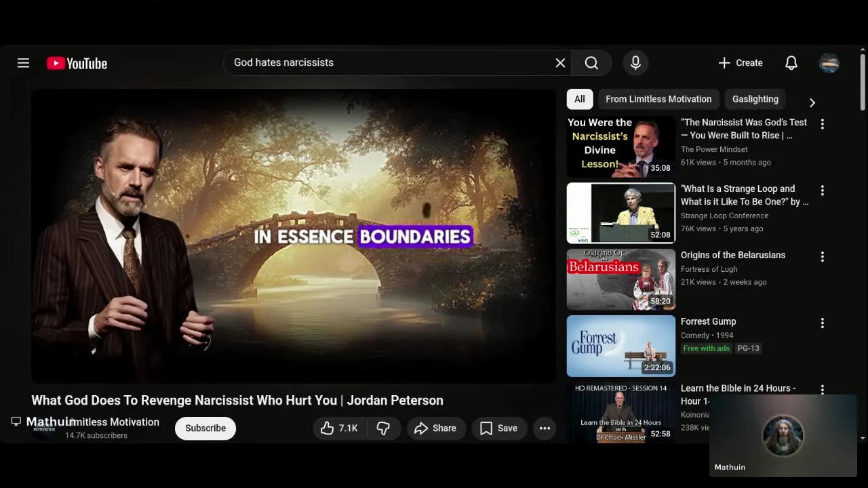Open the 'What Is a Strange Loop' video title
Screen dimensions: 868x488
745,195
